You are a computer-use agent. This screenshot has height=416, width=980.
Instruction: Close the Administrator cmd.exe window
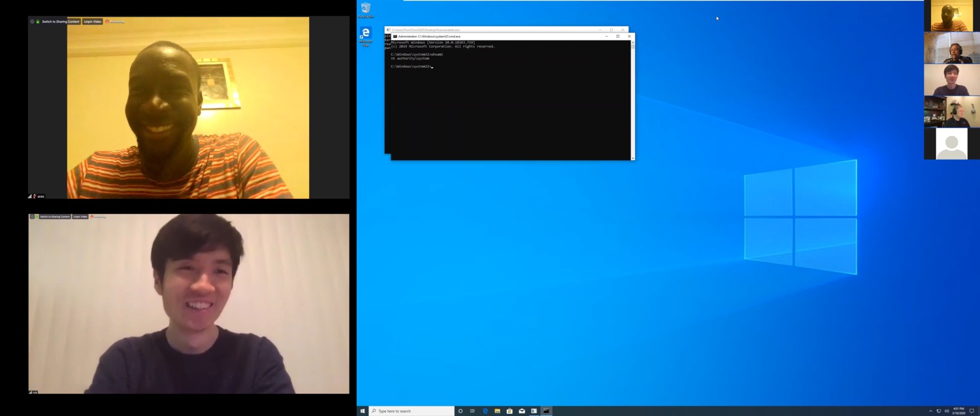(x=629, y=37)
